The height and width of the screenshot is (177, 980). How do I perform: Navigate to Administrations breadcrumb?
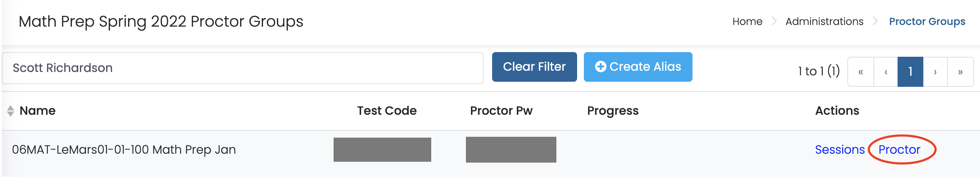click(x=824, y=22)
